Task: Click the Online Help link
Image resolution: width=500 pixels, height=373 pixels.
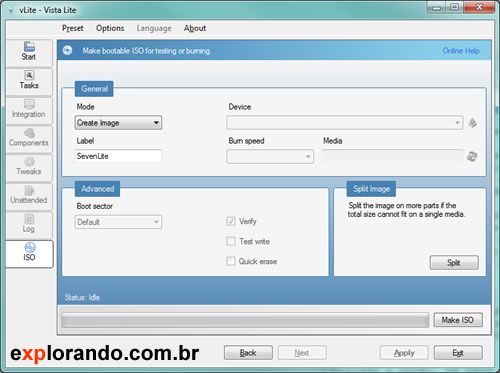Action: click(461, 51)
